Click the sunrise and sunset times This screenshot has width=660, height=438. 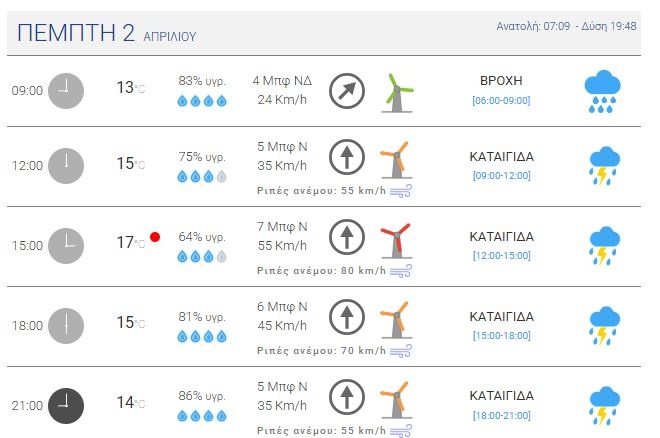(566, 26)
